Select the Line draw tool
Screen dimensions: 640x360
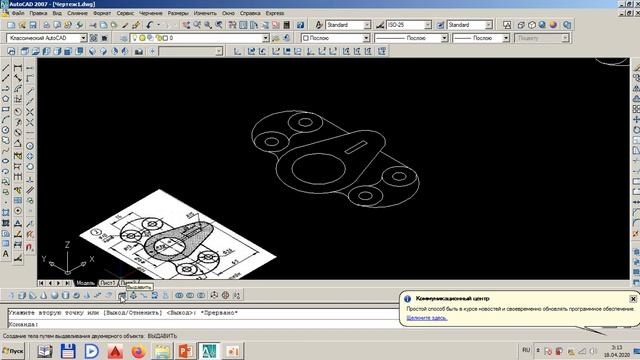pyautogui.click(x=6, y=67)
